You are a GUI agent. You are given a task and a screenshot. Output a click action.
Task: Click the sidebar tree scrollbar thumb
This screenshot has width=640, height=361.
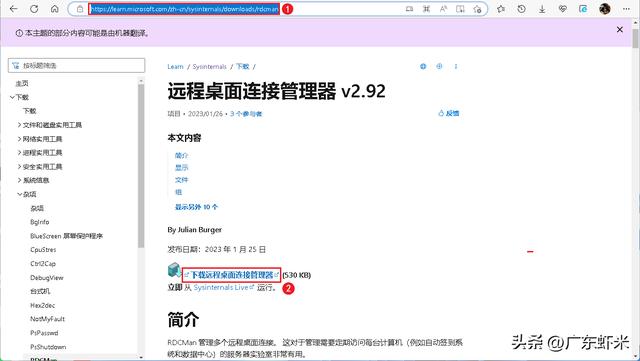point(141,165)
